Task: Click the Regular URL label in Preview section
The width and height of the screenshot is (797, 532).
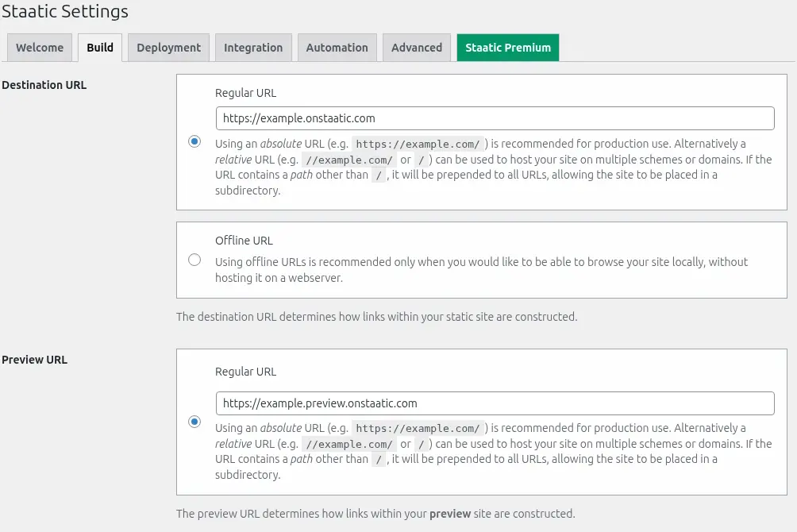Action: pyautogui.click(x=245, y=372)
